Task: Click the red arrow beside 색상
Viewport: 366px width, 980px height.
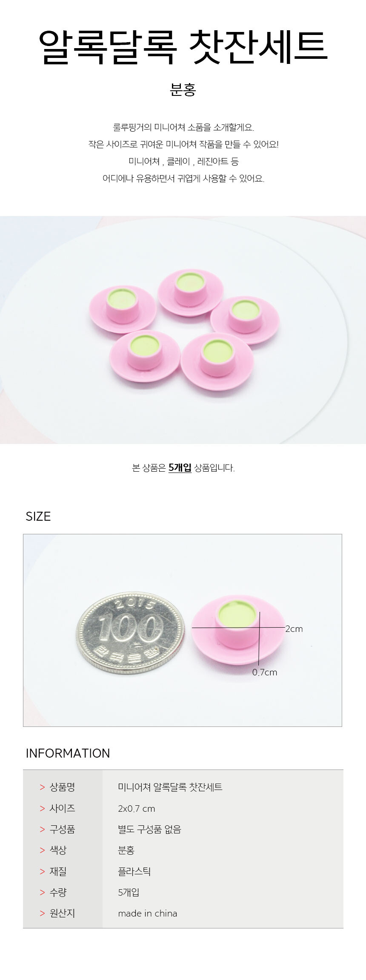Action: click(x=42, y=850)
